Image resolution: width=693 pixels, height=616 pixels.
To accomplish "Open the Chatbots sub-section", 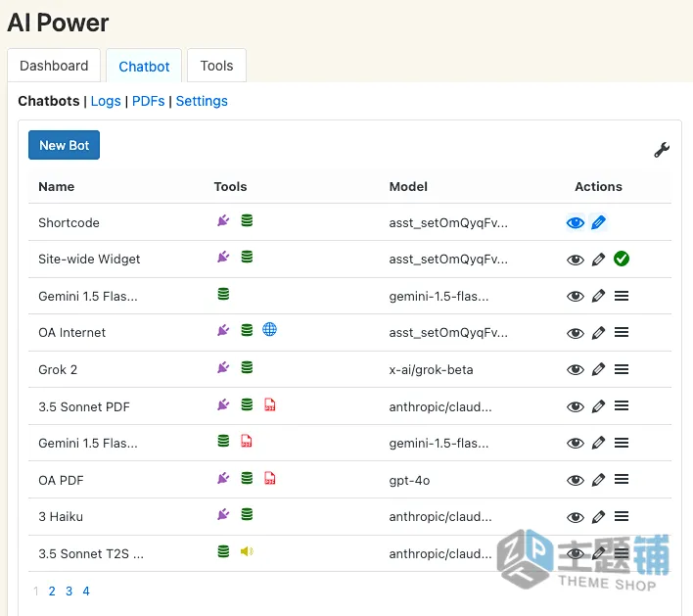I will (x=49, y=101).
